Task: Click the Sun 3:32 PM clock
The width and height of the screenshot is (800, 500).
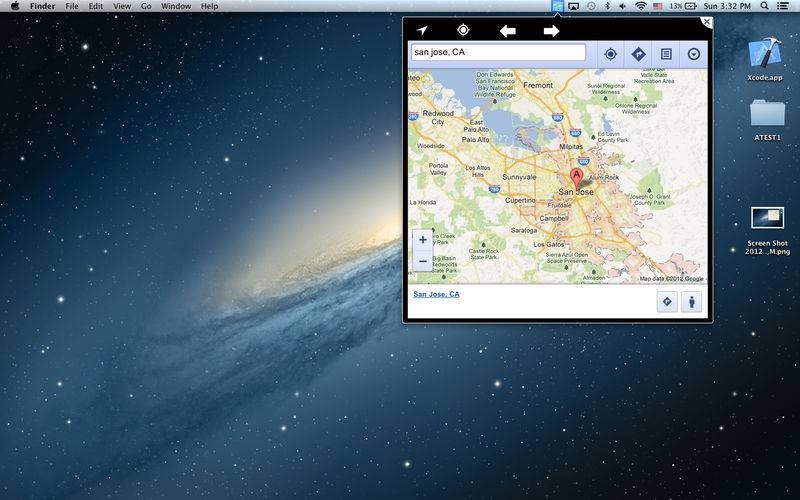Action: 727,6
